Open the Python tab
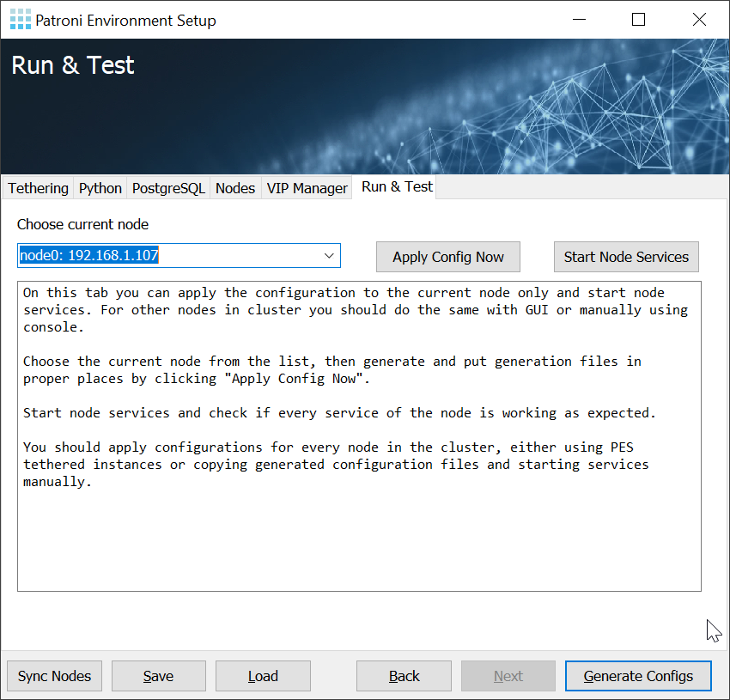730x700 pixels. (100, 188)
